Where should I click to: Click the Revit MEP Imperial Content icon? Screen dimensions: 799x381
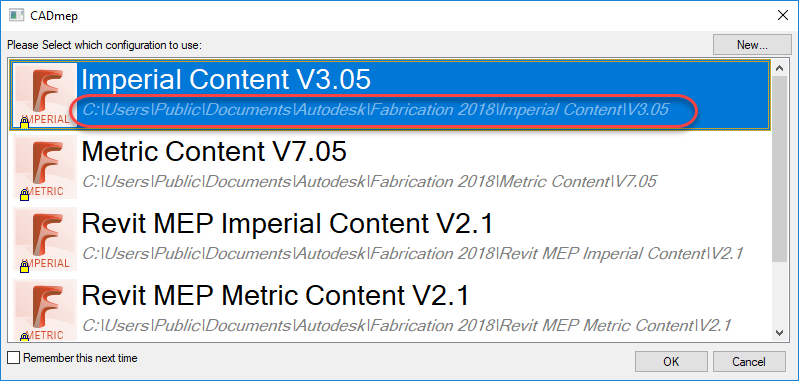(x=45, y=239)
